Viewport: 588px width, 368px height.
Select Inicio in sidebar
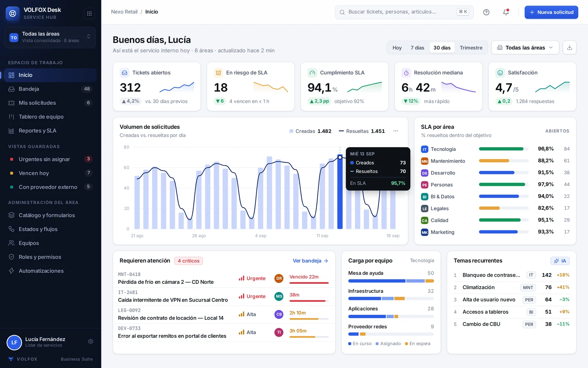[x=50, y=75]
